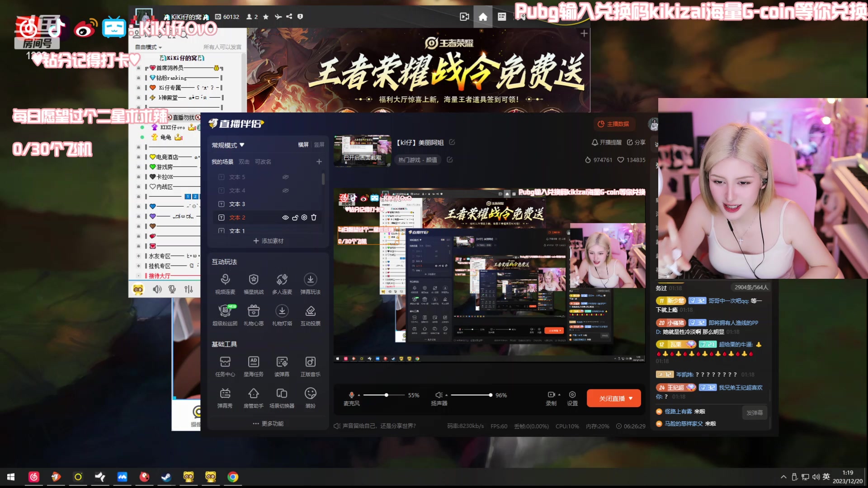Open 礼物心愿 gift wish tool
Viewport: 868px width, 488px height.
coord(254,315)
